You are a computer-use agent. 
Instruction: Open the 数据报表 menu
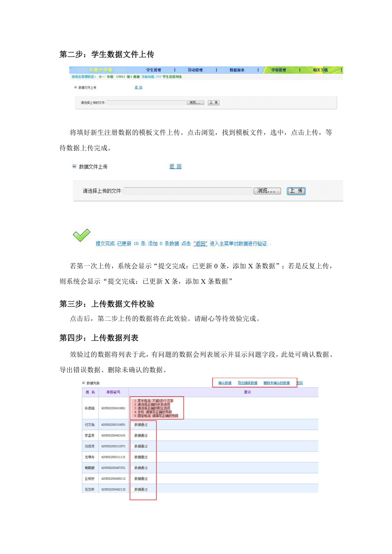point(237,70)
